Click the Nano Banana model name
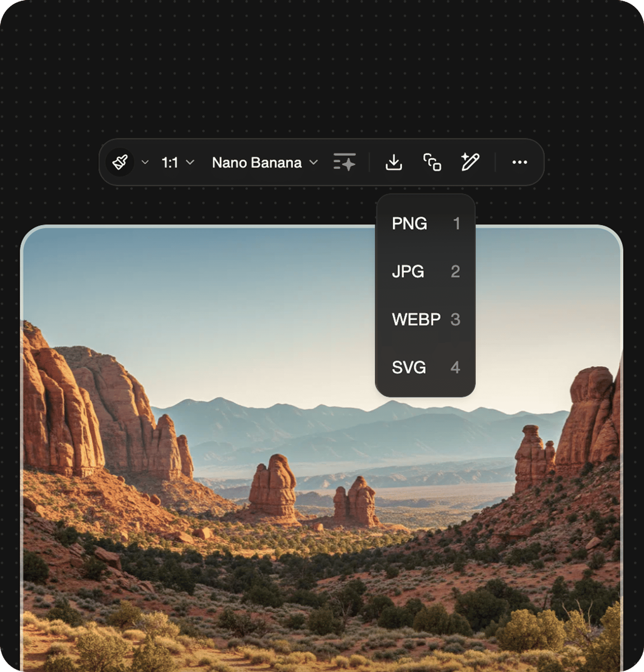This screenshot has height=672, width=644. [x=257, y=163]
